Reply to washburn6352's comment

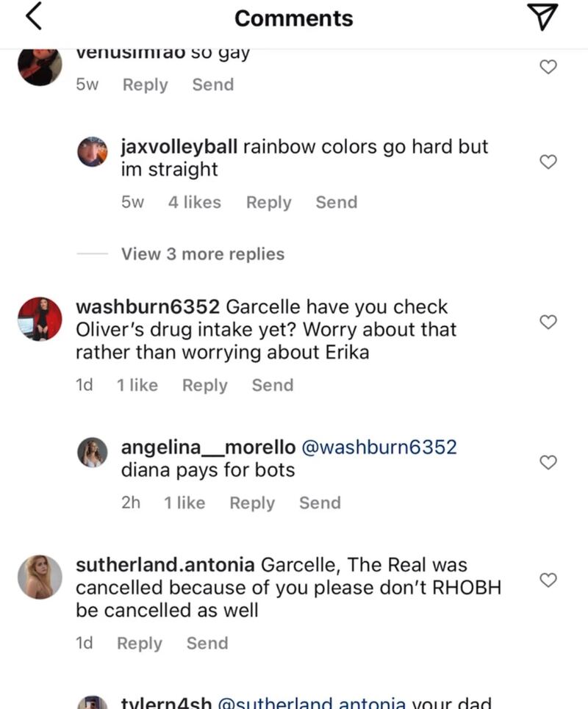tap(205, 385)
